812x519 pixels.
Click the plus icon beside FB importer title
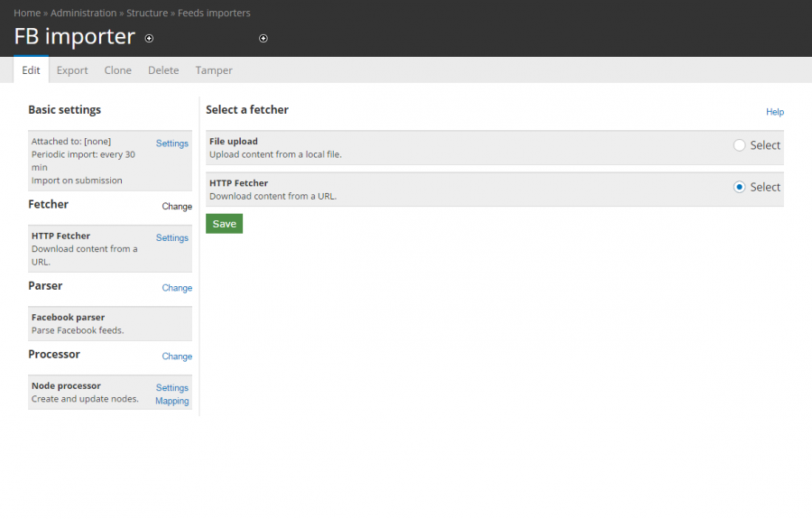[x=149, y=38]
